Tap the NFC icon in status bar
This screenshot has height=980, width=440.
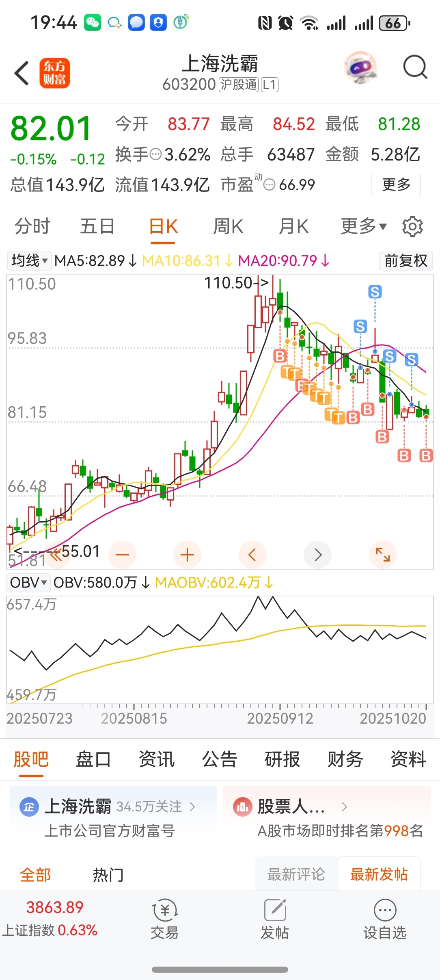coord(265,23)
